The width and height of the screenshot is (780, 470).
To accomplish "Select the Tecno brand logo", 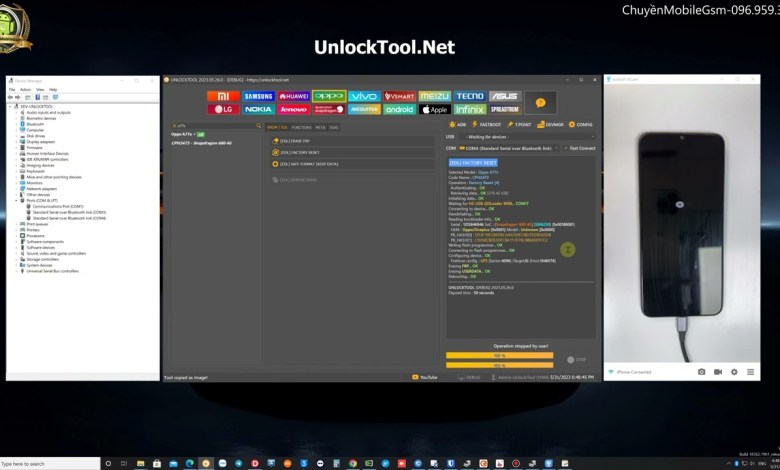I will 470,96.
